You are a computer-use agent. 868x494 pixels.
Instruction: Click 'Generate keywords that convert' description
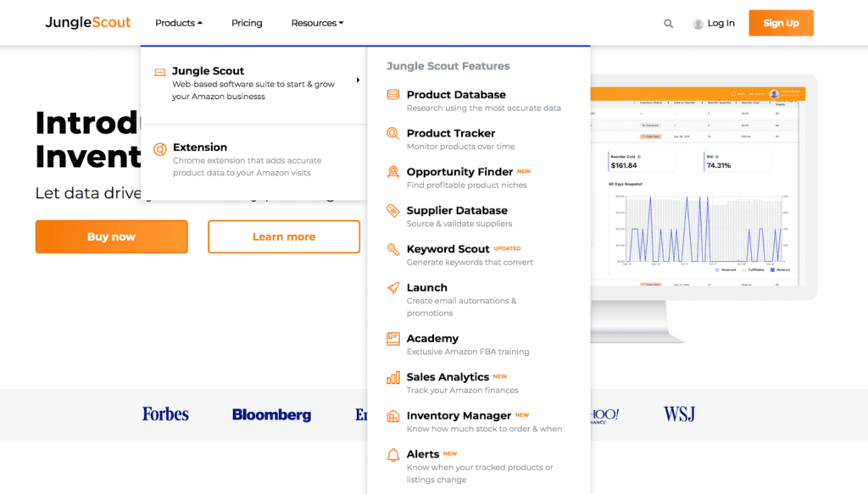pos(470,262)
